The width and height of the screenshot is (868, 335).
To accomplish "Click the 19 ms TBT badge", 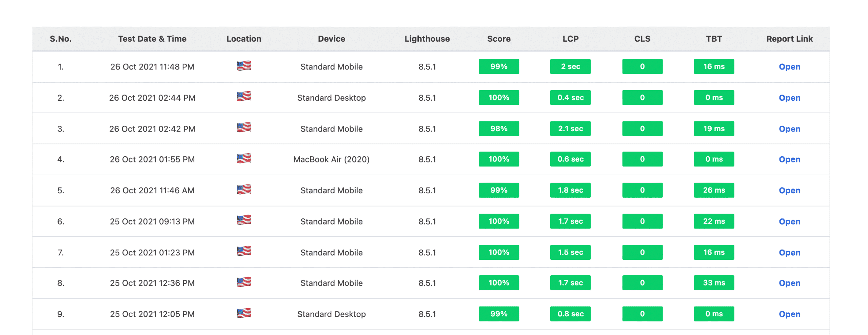I will 714,129.
